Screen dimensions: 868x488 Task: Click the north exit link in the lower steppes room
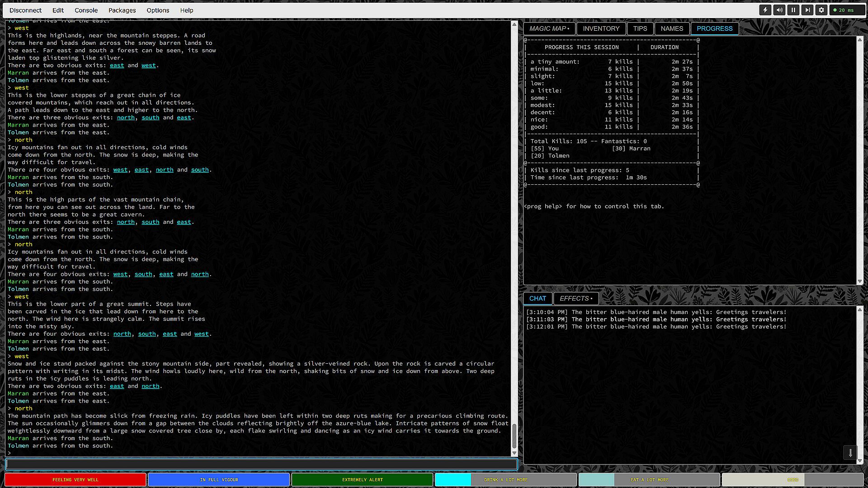pyautogui.click(x=126, y=117)
